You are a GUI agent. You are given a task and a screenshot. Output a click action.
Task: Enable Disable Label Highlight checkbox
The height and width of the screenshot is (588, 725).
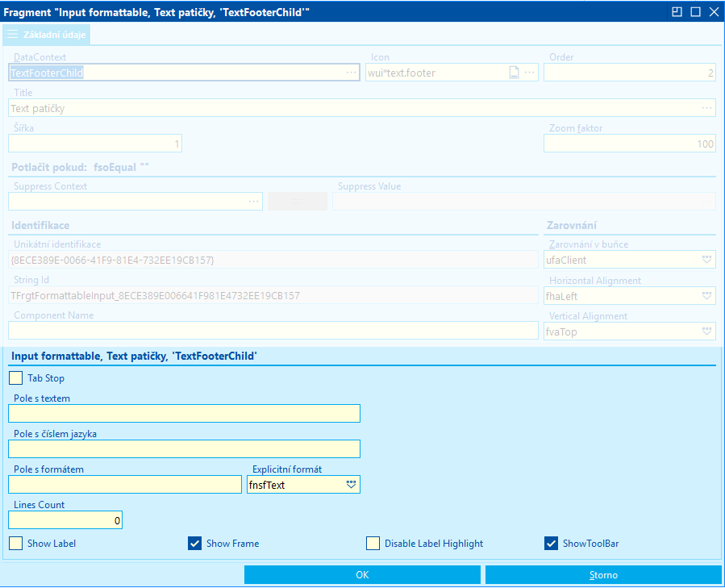pos(373,543)
